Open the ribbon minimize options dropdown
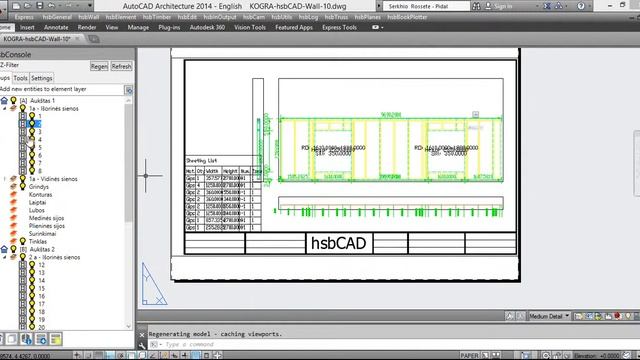Viewport: 640px width, 360px height. pyautogui.click(x=378, y=27)
